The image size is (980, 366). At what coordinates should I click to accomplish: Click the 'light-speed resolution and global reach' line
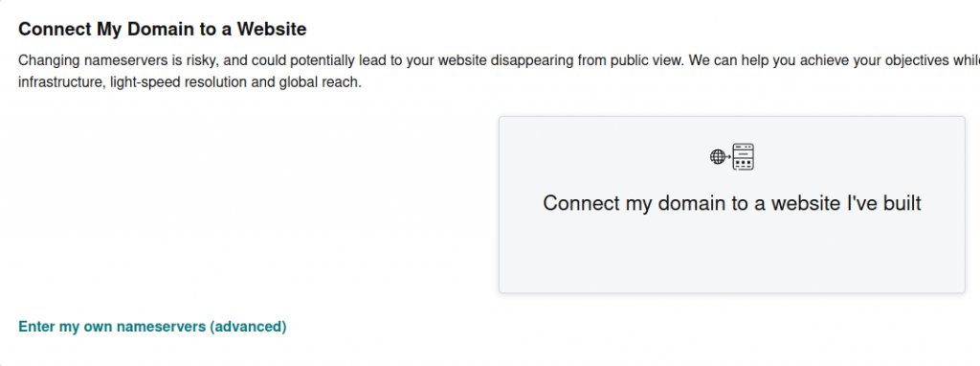click(235, 82)
